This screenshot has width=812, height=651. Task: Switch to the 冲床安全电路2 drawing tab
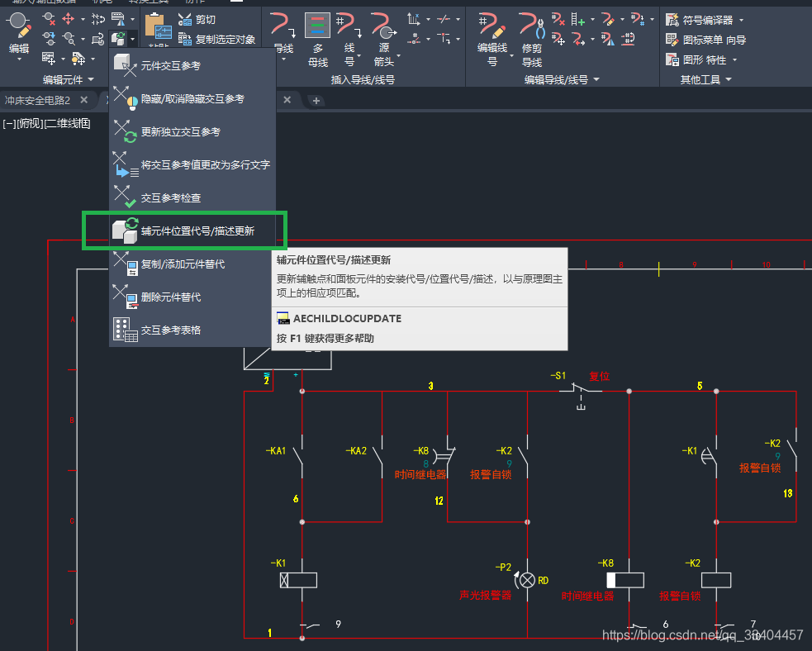tap(37, 100)
